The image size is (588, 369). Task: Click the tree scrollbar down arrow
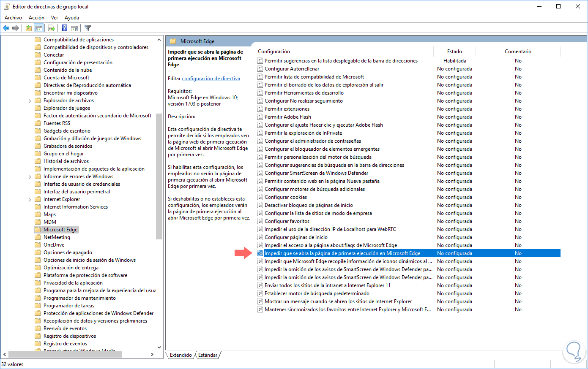coord(159,347)
